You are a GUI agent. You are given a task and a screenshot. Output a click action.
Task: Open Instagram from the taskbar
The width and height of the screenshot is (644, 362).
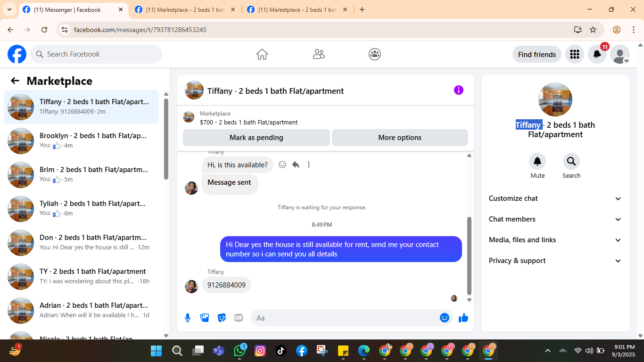tap(260, 351)
